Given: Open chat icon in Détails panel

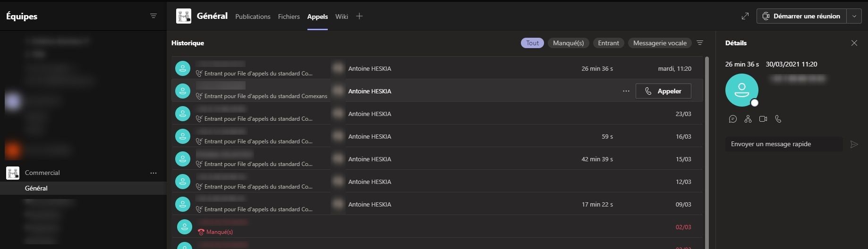Looking at the screenshot, I should point(732,119).
